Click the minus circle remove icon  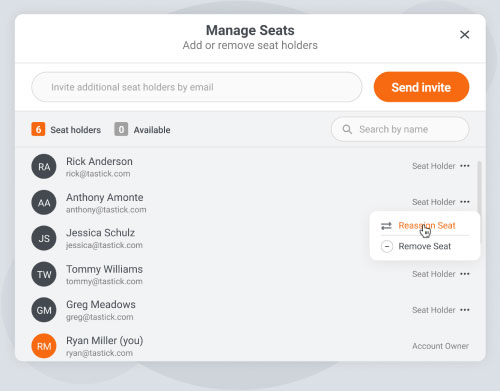pyautogui.click(x=387, y=247)
